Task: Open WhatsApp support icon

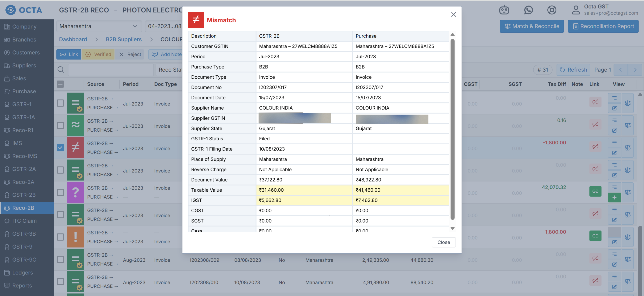Action: (528, 10)
